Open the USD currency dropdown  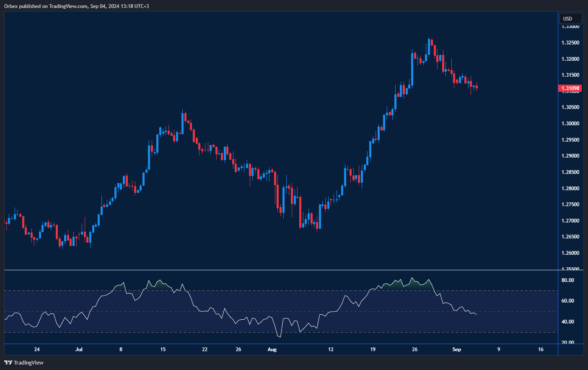click(570, 18)
